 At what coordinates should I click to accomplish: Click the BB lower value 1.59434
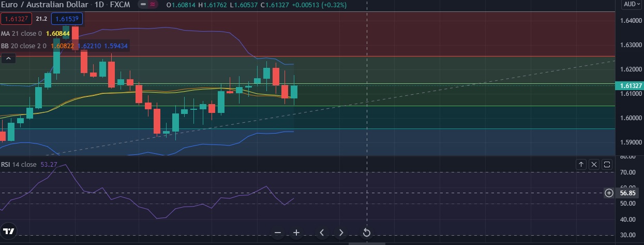point(116,46)
